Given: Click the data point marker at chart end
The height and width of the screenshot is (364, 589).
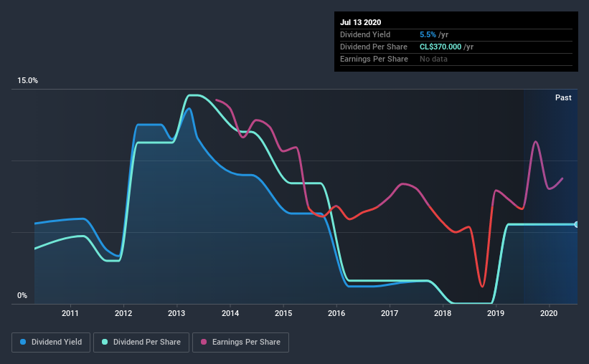Looking at the screenshot, I should click(x=576, y=224).
